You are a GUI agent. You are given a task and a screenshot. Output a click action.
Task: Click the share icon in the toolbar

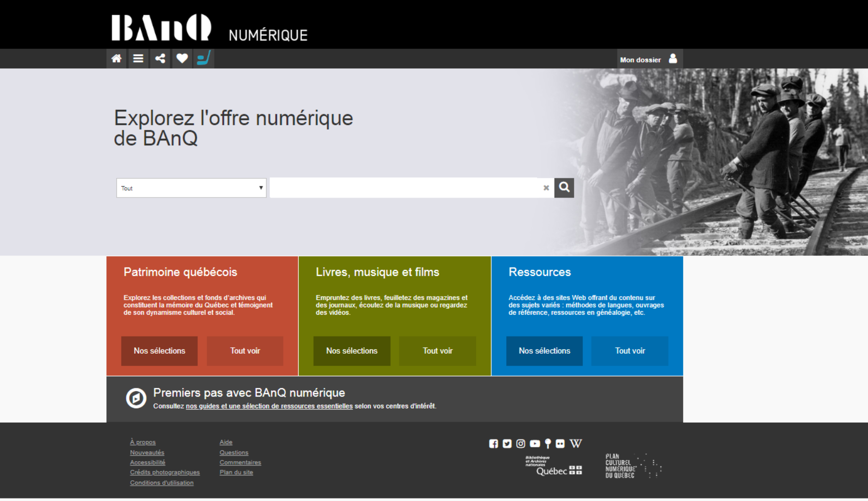160,58
